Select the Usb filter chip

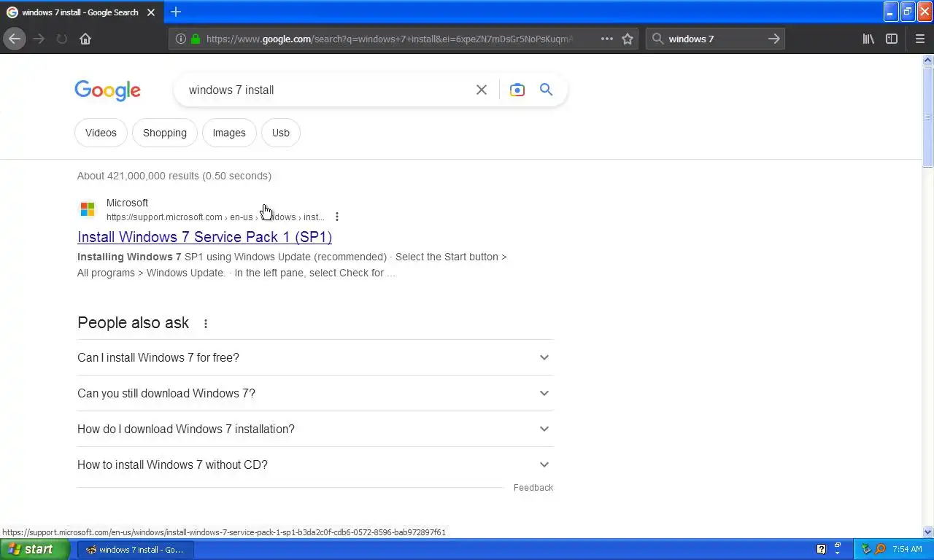point(281,133)
